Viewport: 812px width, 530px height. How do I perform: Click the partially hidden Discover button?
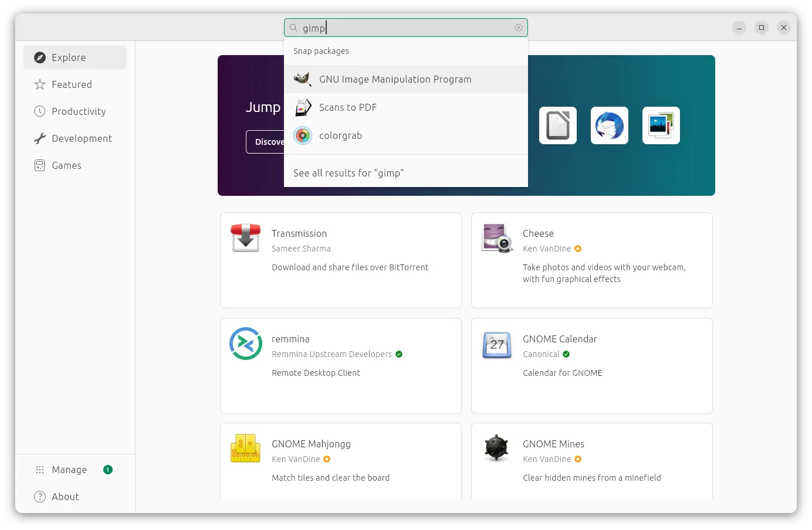pos(265,142)
